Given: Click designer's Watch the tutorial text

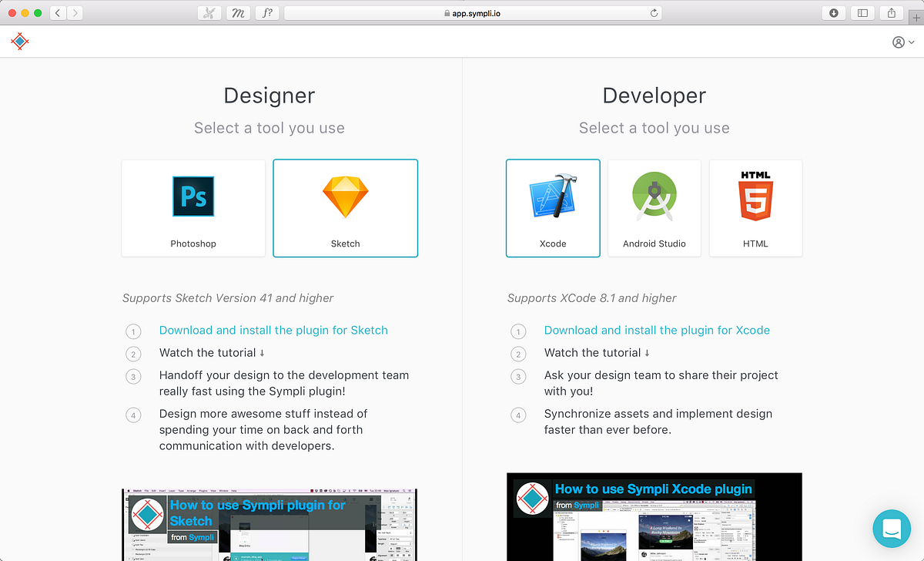Looking at the screenshot, I should [212, 352].
